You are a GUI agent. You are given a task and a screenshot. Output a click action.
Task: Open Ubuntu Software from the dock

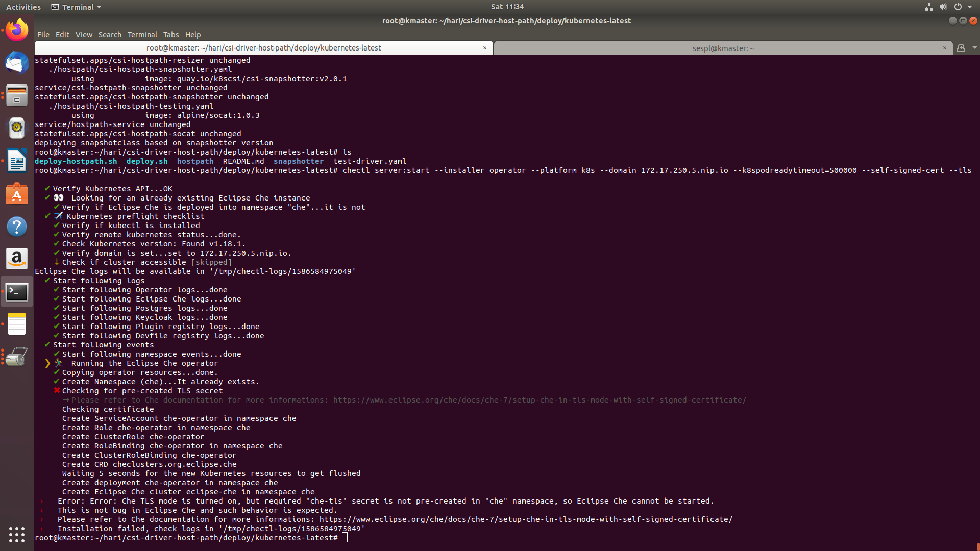(17, 194)
